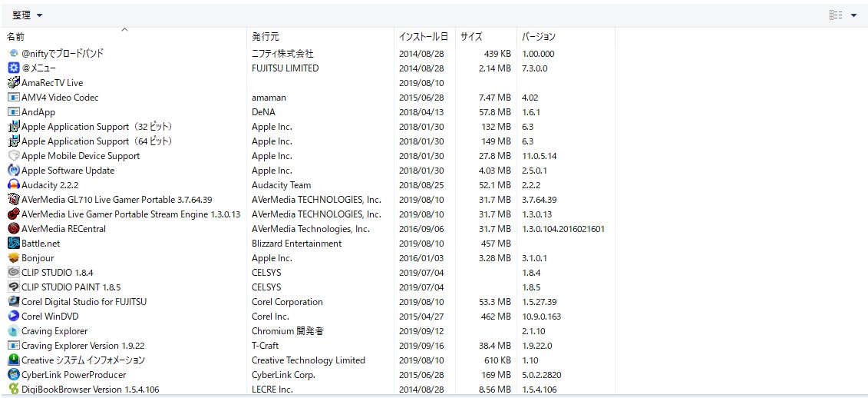Select the Audacity 2.2.2 headphones icon

[14, 185]
